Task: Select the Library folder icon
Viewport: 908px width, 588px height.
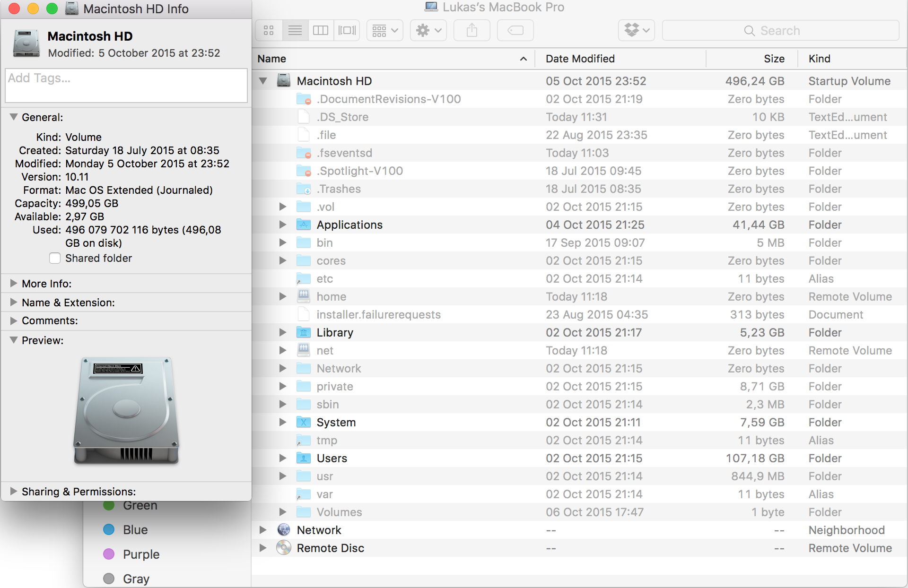Action: click(x=304, y=332)
